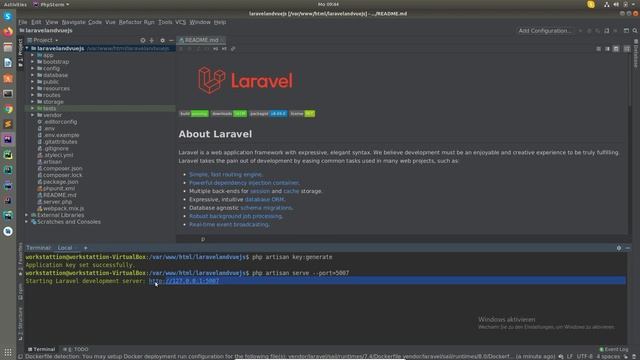This screenshot has height=360, width=640.
Task: Hide the Project tool window
Action: (171, 40)
